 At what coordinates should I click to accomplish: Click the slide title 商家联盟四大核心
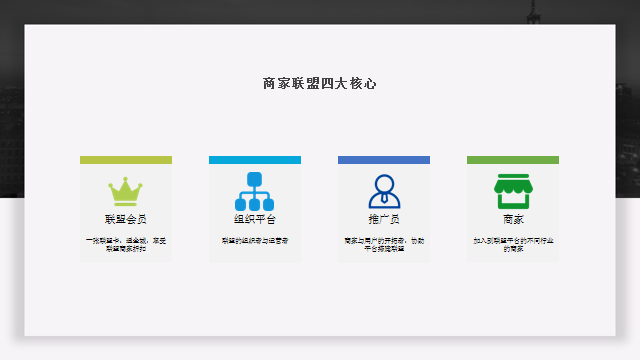[x=320, y=83]
